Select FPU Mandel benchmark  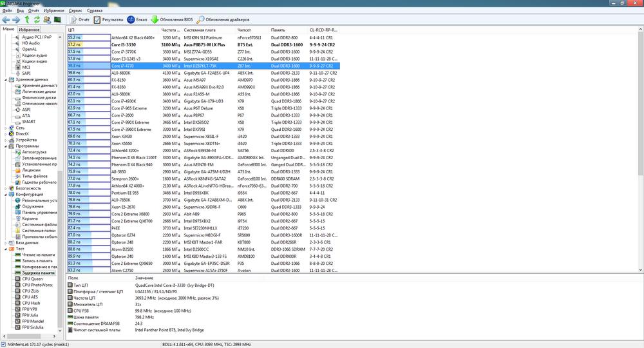33,322
